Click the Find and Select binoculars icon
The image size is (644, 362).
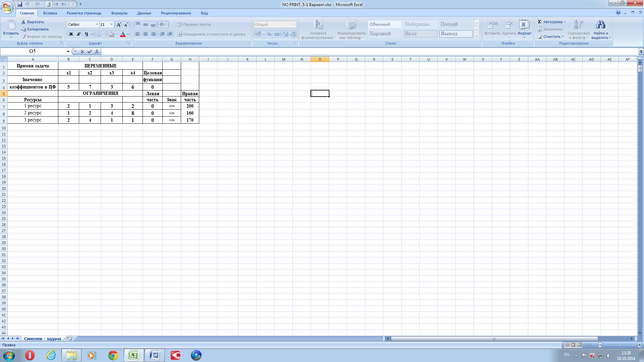coord(600,24)
